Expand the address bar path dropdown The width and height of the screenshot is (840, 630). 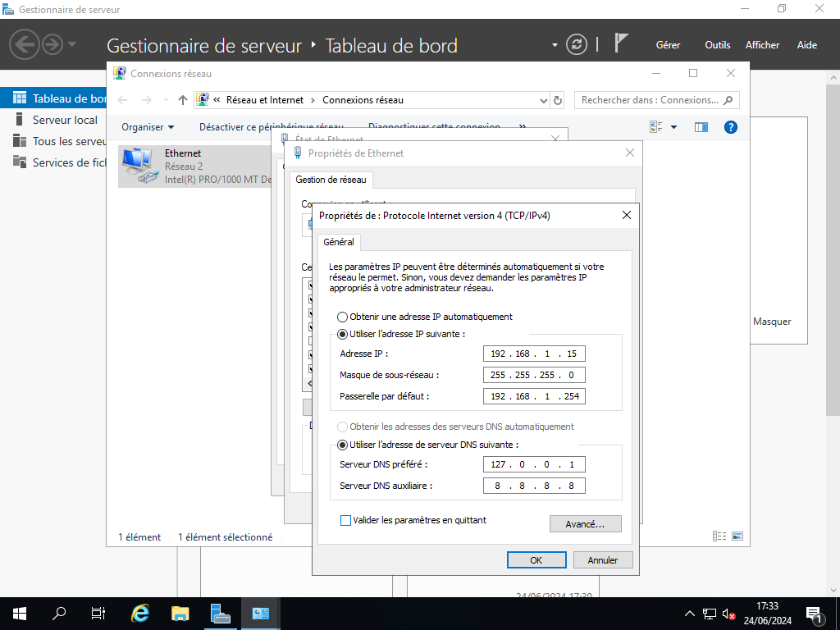(543, 100)
